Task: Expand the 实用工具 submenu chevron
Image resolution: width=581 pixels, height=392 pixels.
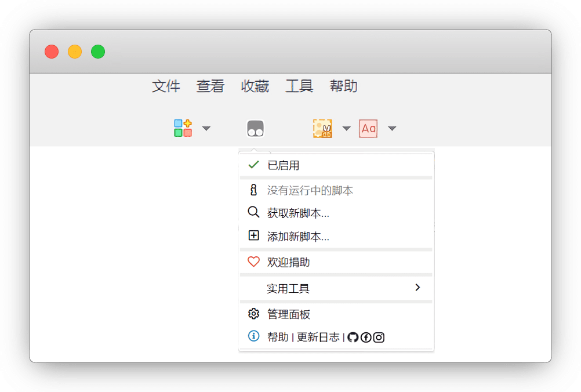Action: tap(417, 288)
